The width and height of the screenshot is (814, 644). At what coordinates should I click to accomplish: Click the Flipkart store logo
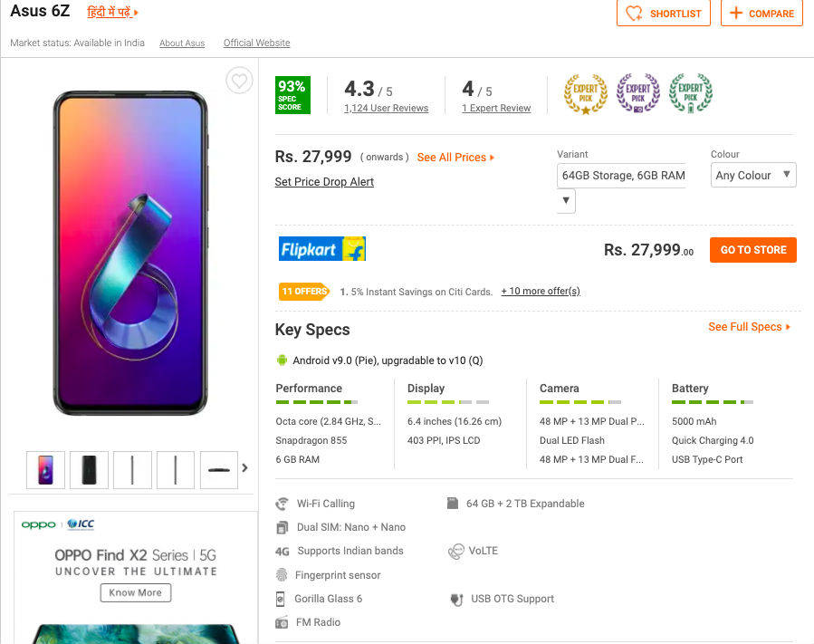[x=322, y=249]
